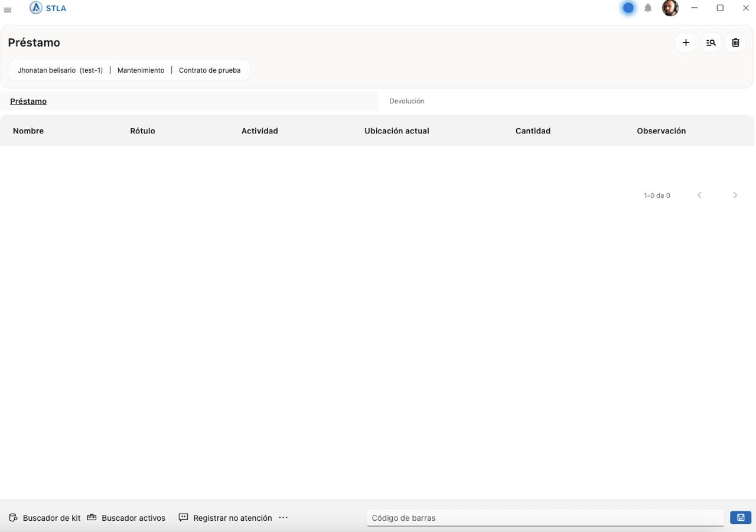This screenshot has width=756, height=532.
Task: Sort by the Cantidad column header
Action: [x=533, y=131]
